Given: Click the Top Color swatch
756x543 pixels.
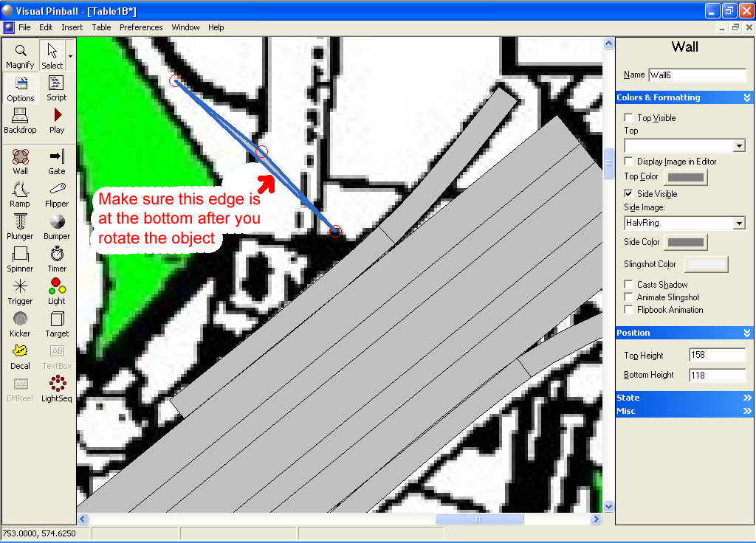Looking at the screenshot, I should (686, 177).
